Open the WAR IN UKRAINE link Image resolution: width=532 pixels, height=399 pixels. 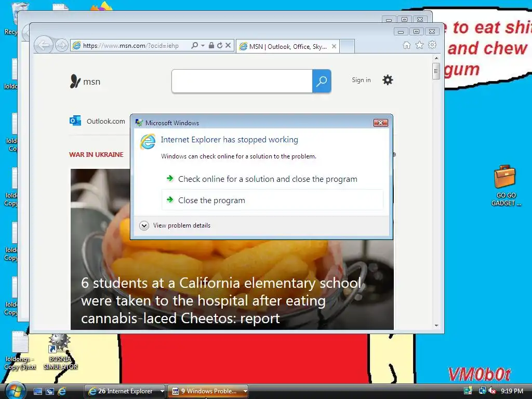tap(96, 155)
